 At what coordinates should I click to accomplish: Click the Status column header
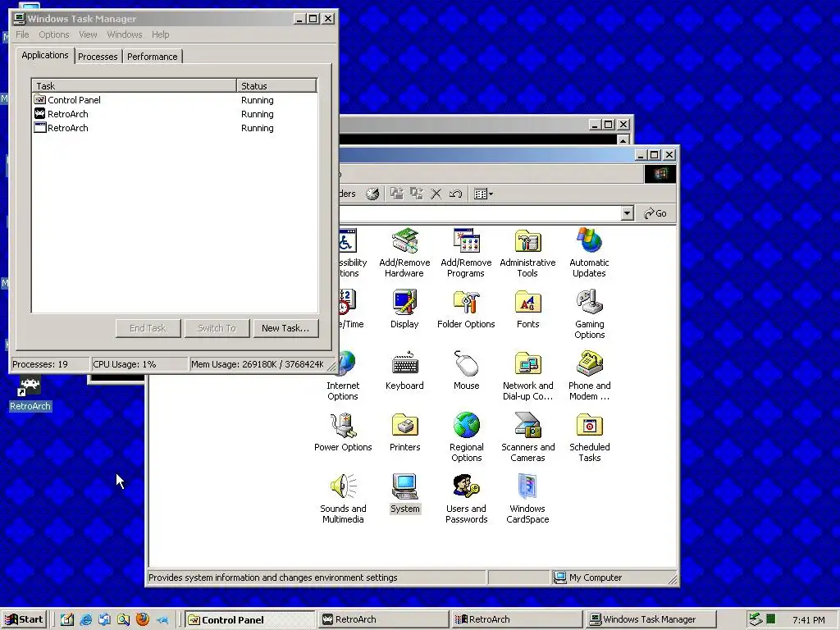coord(276,85)
